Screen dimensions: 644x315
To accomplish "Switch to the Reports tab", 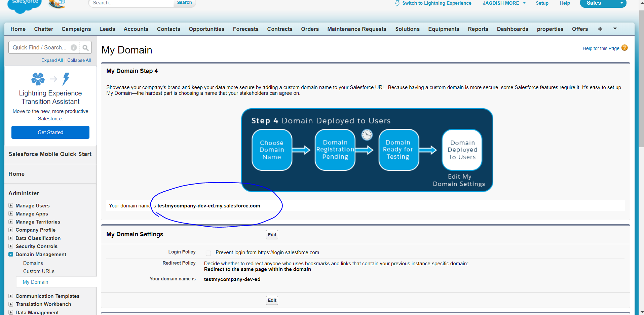I will tap(478, 29).
